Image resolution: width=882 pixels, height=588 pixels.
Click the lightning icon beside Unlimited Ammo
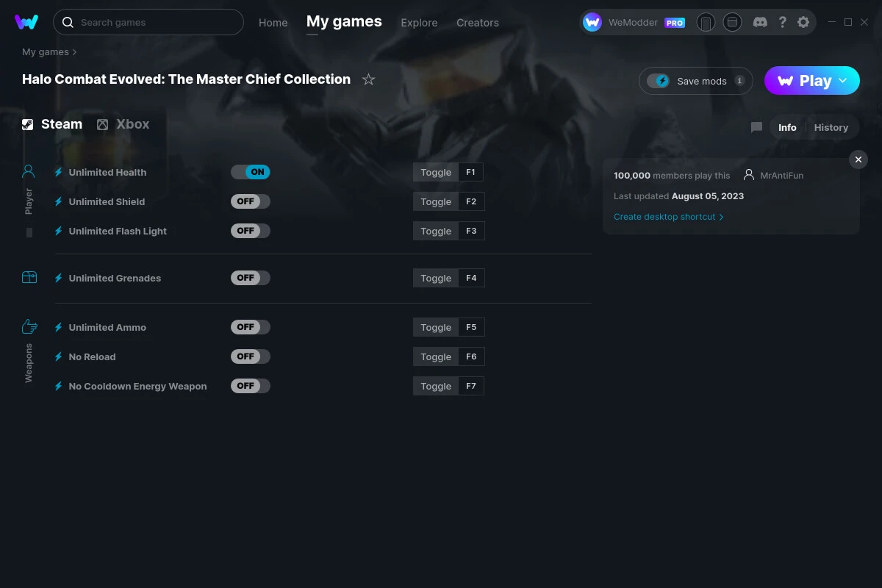coord(59,327)
